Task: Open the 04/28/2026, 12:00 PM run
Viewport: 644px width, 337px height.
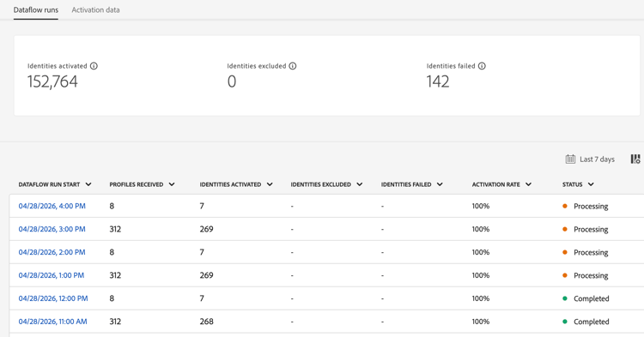Action: coord(53,298)
